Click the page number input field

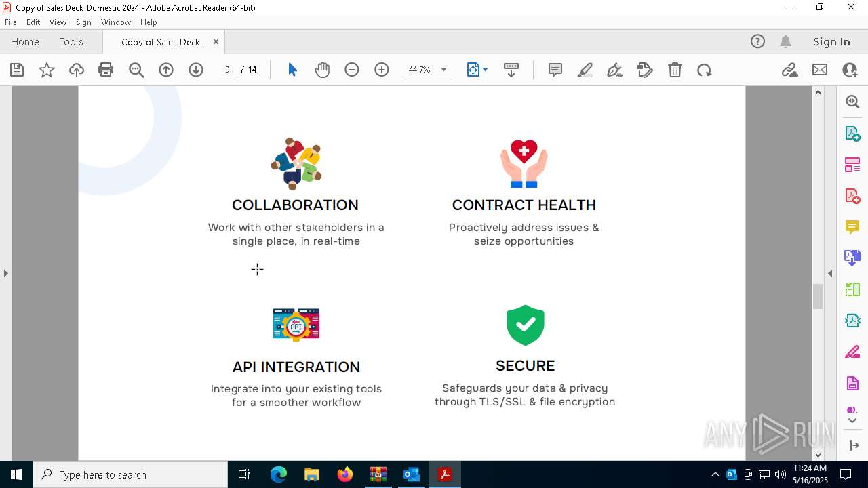pos(227,70)
